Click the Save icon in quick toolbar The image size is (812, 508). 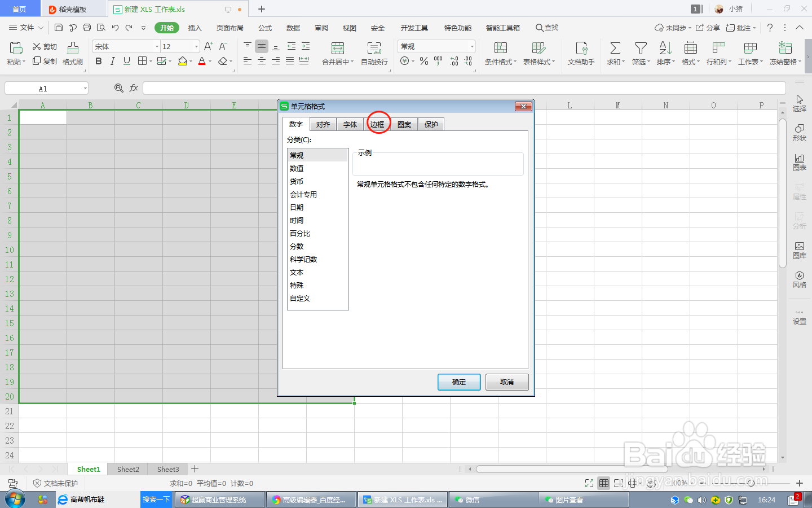coord(59,27)
